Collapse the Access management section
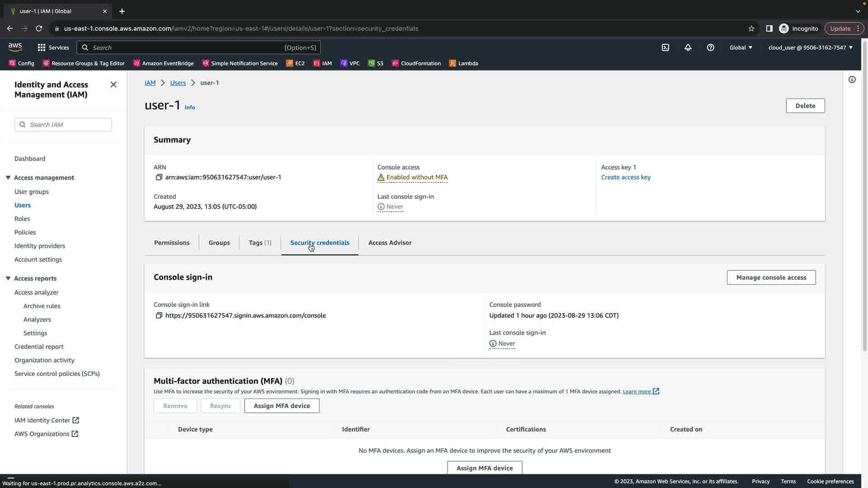Viewport: 868px width, 488px height. 8,178
